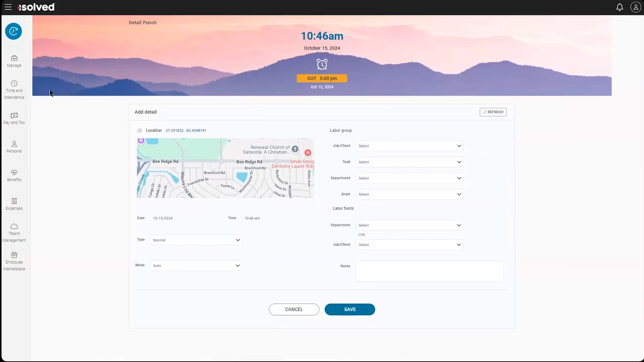
Task: Open Benefits in the sidebar
Action: click(14, 176)
